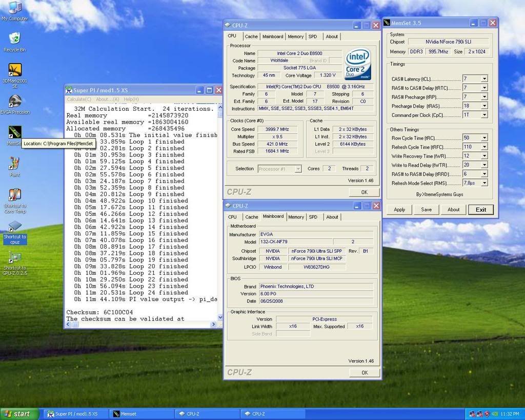Open Calculate(C) menu in Super PI

coord(79,99)
